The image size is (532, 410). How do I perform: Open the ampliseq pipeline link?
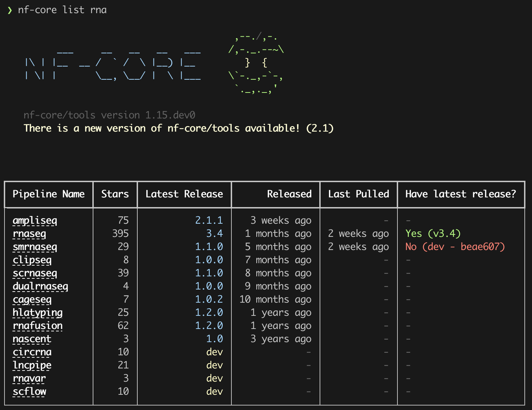35,221
